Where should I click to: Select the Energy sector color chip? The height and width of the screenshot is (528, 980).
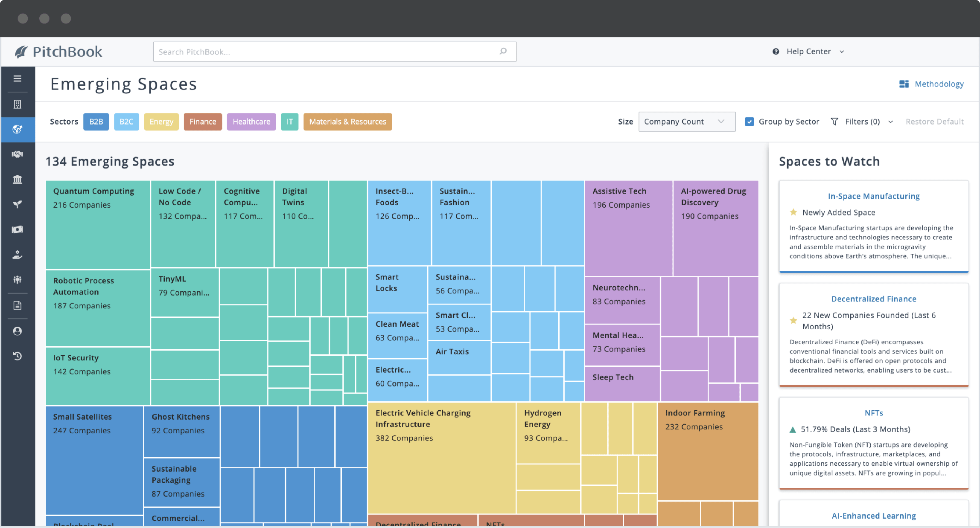[x=161, y=122]
